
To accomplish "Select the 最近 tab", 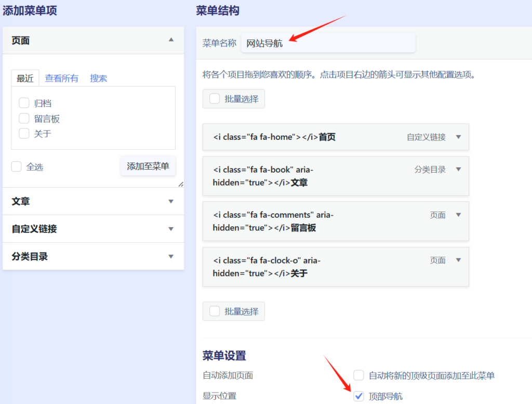I will point(25,79).
